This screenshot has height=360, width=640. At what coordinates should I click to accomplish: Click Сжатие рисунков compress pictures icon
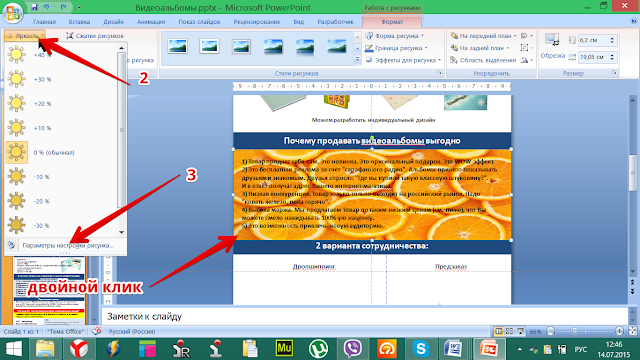(70, 36)
